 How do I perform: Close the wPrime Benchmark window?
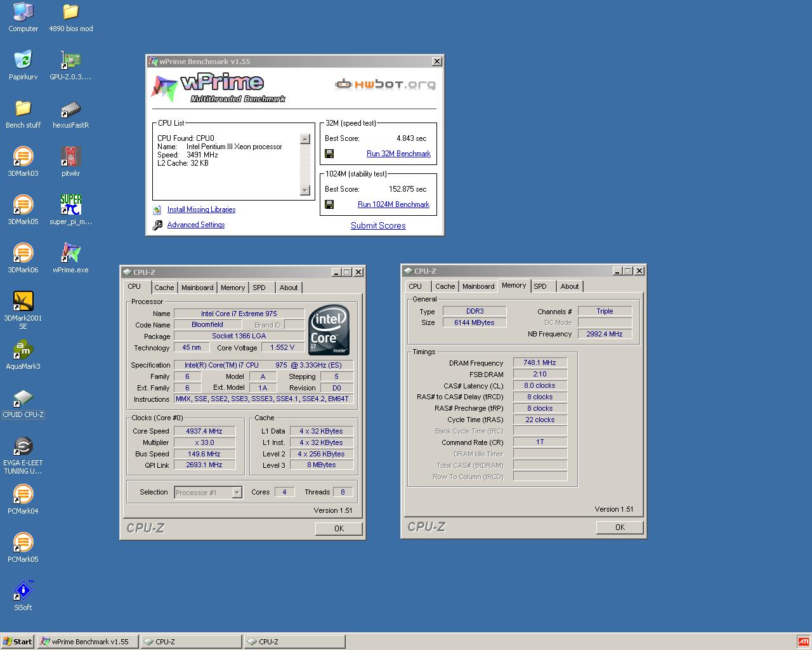(437, 62)
